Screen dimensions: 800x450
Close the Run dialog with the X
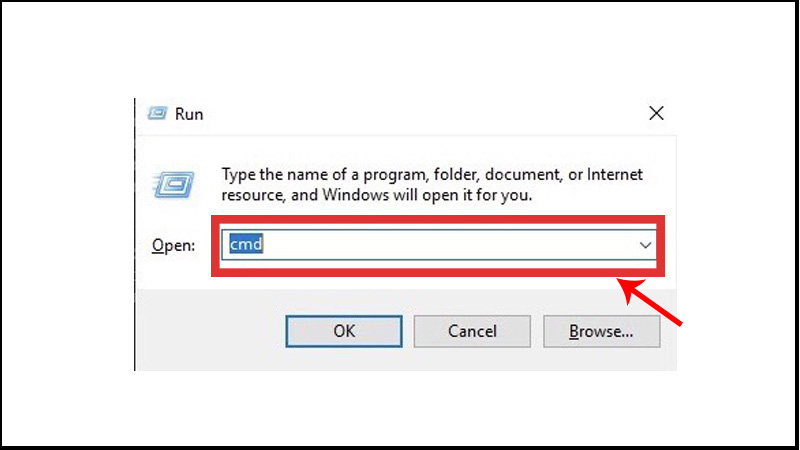point(656,113)
